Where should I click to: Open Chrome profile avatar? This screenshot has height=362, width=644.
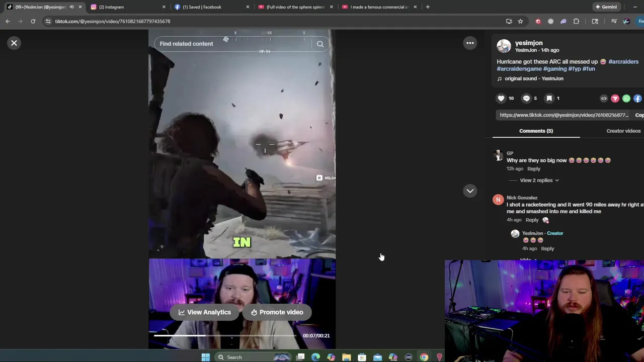click(626, 21)
